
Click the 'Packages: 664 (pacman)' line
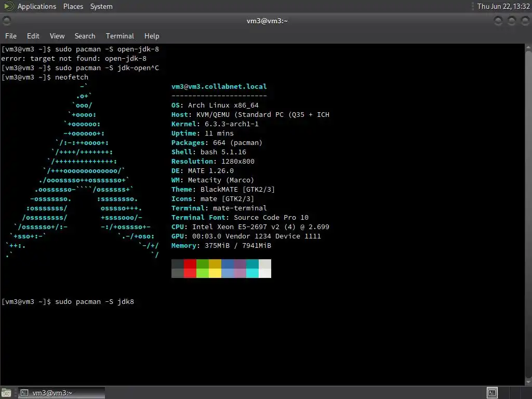click(217, 142)
